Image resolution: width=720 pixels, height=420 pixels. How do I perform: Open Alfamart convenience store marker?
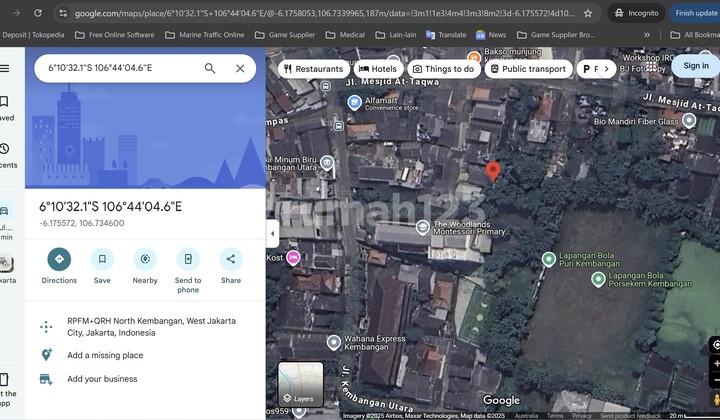[x=354, y=102]
